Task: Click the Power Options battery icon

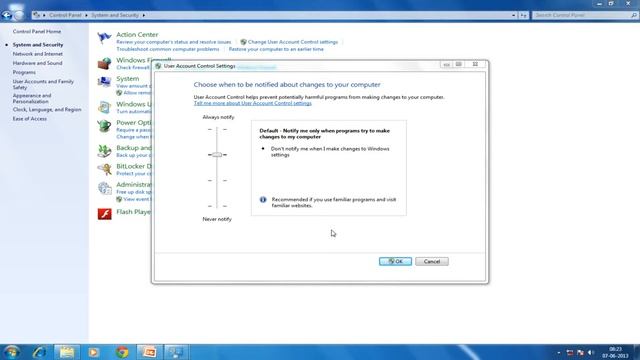Action: tap(104, 126)
